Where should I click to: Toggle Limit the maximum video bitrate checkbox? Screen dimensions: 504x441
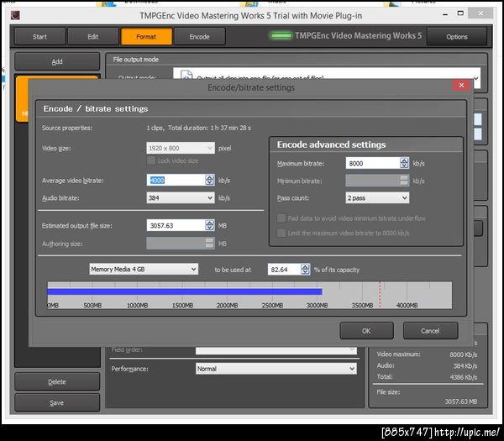coord(281,233)
